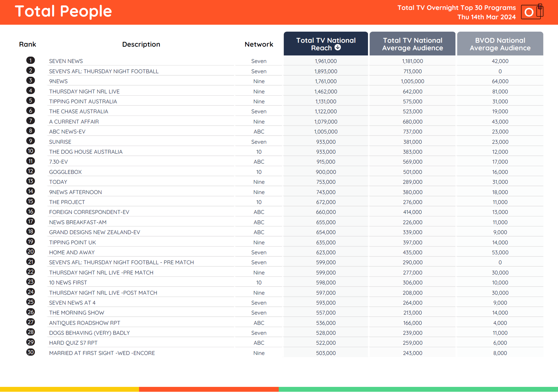Sort by Total TV National Average Audience column
The image size is (558, 392).
[x=412, y=43]
